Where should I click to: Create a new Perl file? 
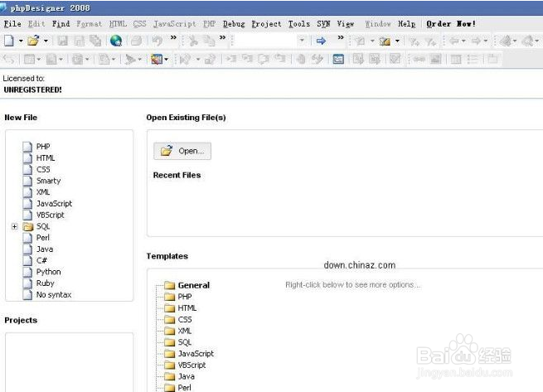tap(43, 238)
